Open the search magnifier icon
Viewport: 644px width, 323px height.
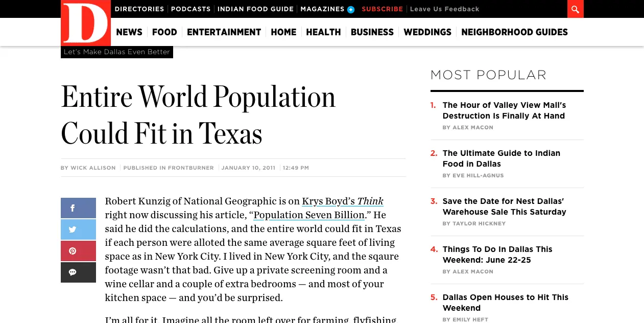575,9
